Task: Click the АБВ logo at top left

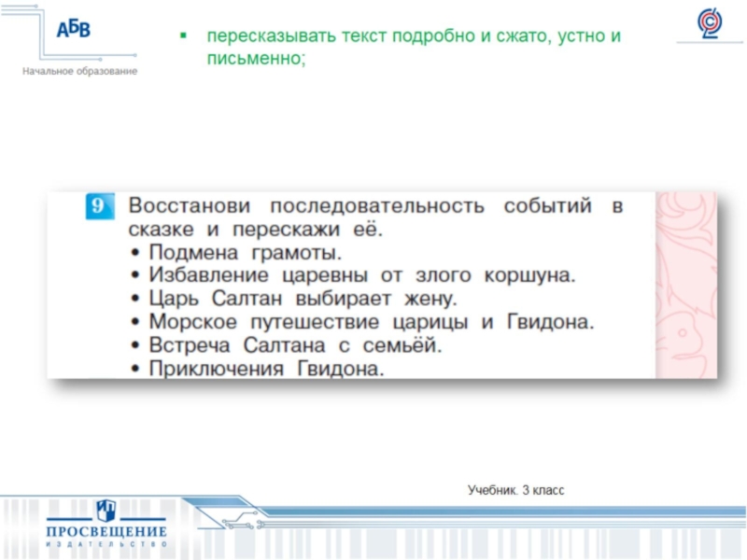Action: 74,30
